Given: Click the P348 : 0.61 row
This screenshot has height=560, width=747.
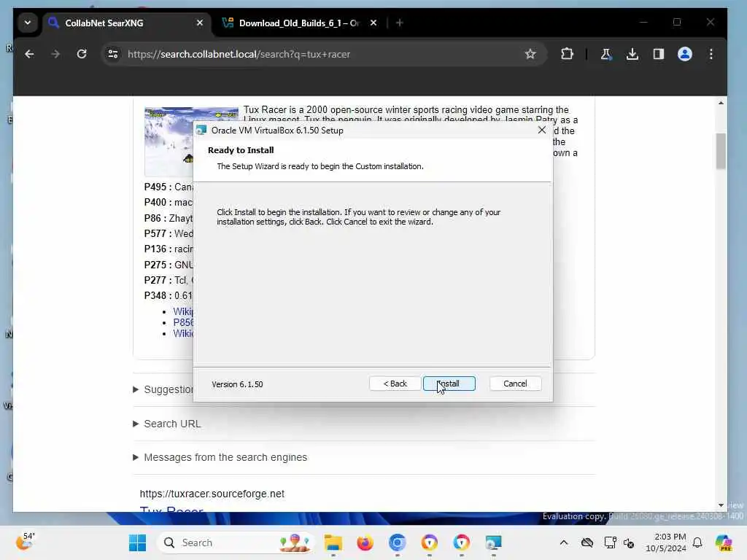Looking at the screenshot, I should [169, 296].
